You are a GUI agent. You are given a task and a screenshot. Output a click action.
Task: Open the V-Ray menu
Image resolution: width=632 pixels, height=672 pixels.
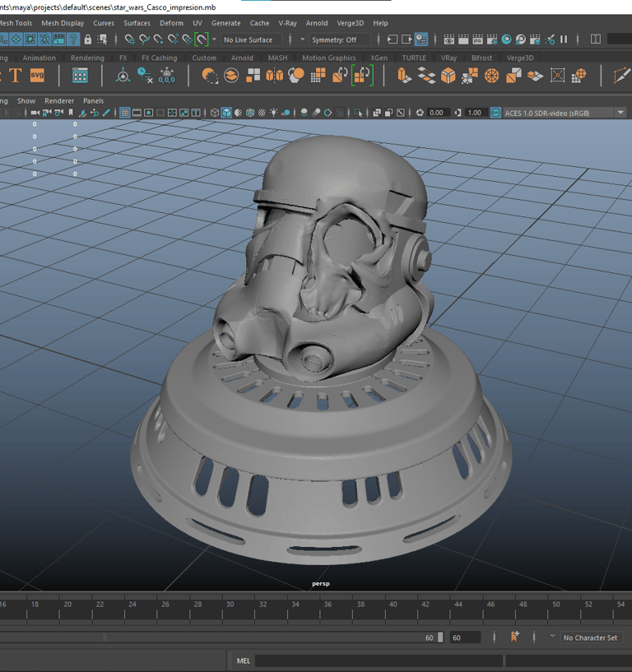click(x=287, y=23)
